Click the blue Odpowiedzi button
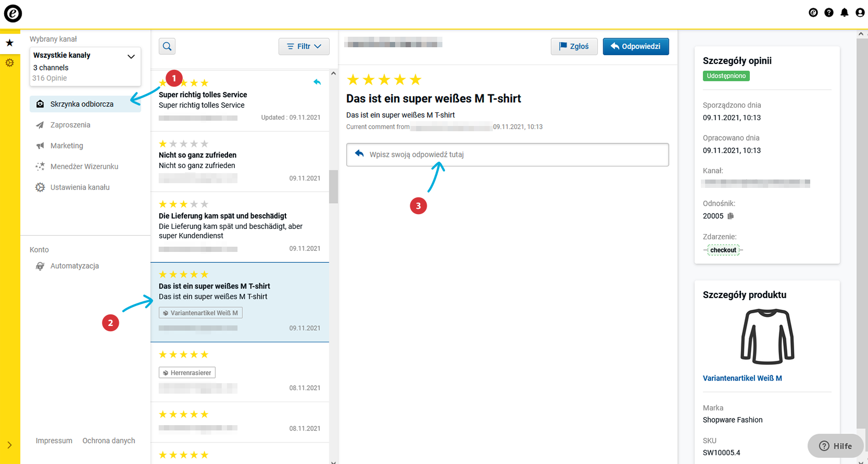The height and width of the screenshot is (464, 868). coord(636,46)
